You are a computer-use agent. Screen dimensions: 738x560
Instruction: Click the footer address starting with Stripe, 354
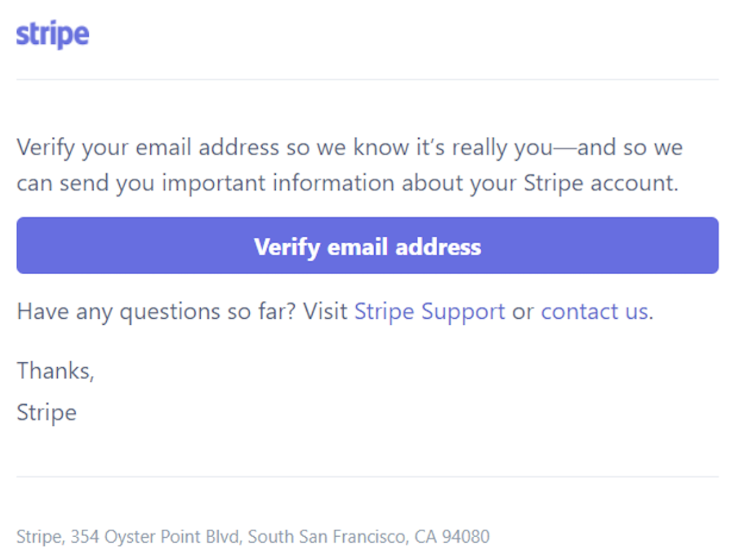click(x=253, y=536)
